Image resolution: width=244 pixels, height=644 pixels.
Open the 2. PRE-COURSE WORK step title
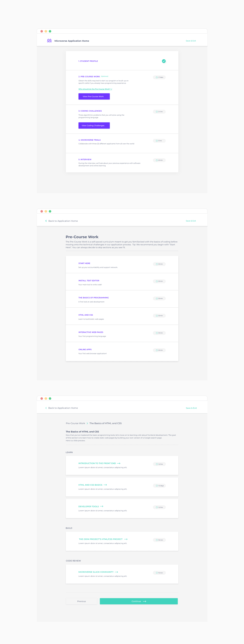89,77
